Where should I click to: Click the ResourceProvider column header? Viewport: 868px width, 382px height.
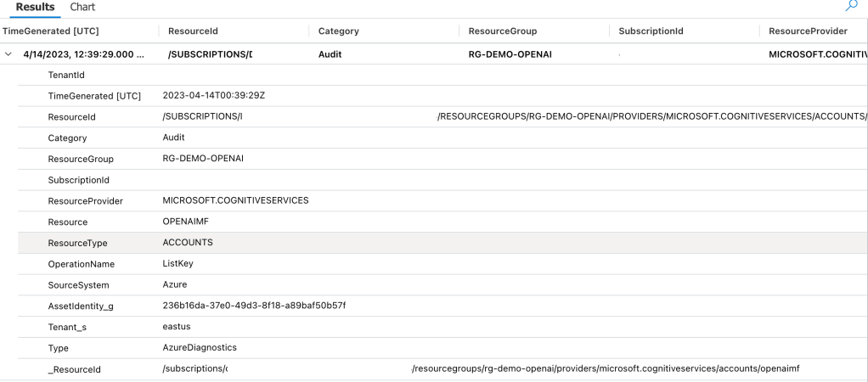[x=807, y=31]
